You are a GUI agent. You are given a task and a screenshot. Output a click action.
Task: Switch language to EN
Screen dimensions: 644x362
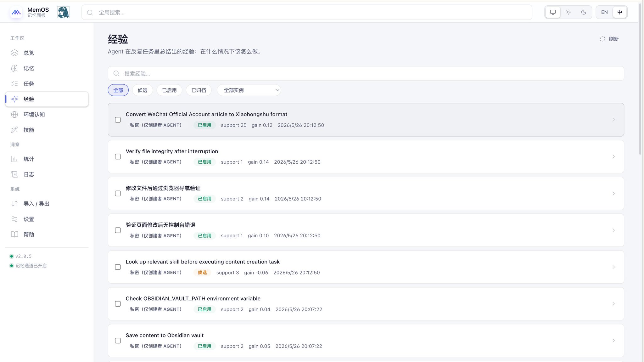point(604,12)
